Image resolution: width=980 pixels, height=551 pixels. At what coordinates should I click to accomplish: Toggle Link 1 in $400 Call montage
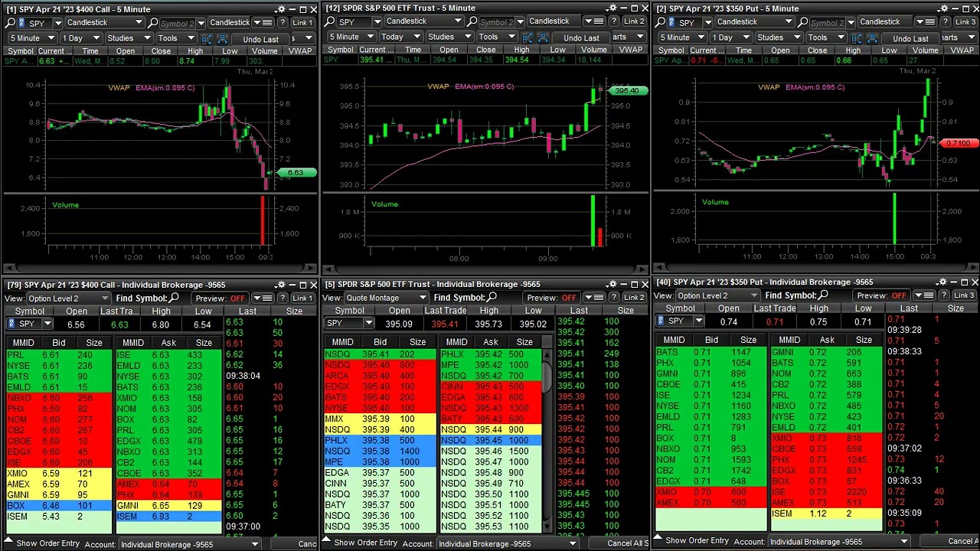click(303, 298)
